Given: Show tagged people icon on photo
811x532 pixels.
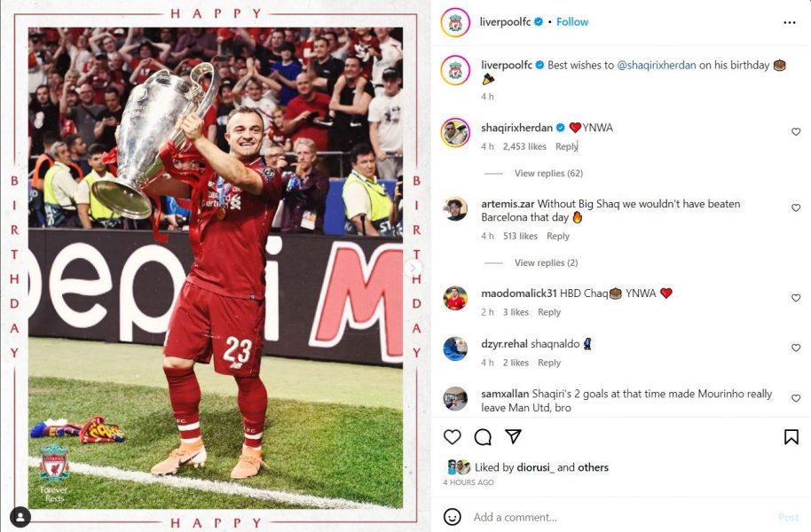Looking at the screenshot, I should [x=20, y=517].
